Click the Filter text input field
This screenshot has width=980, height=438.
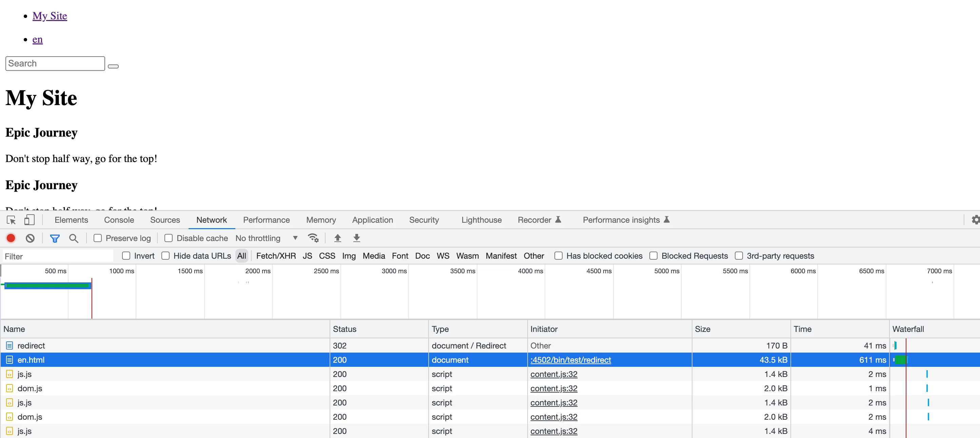click(57, 256)
